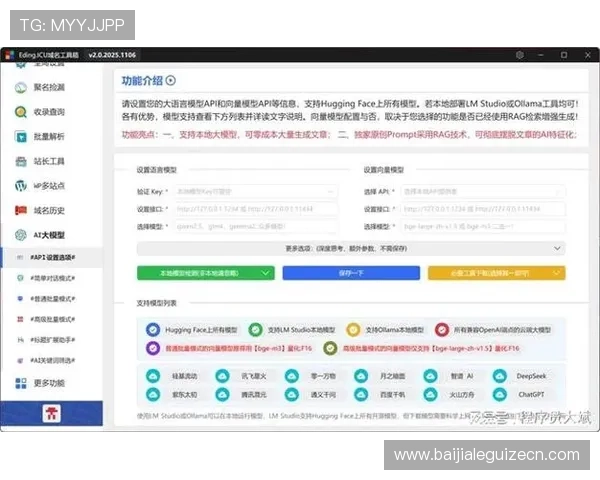Open the 站长工具 sidebar item
The height and width of the screenshot is (480, 600).
pyautogui.click(x=40, y=161)
